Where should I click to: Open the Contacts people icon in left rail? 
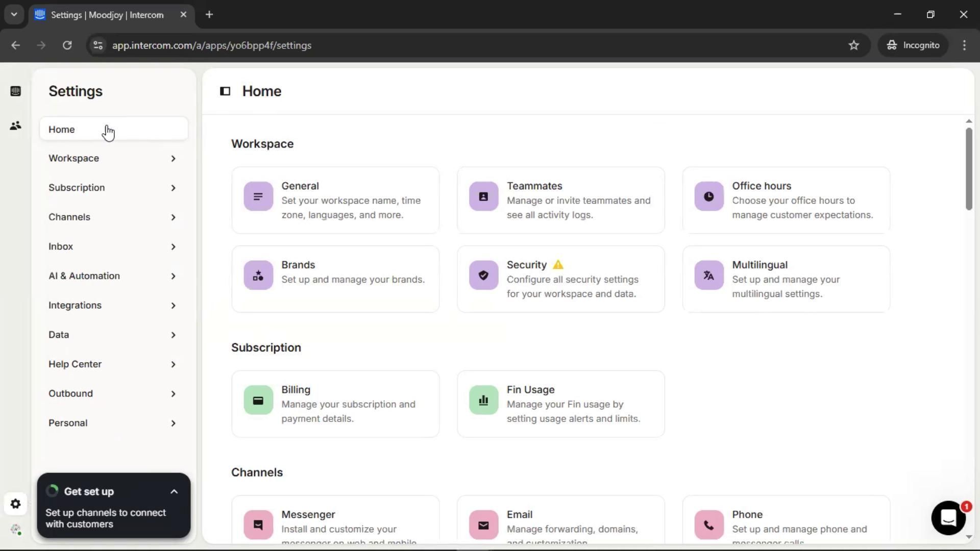coord(15,126)
